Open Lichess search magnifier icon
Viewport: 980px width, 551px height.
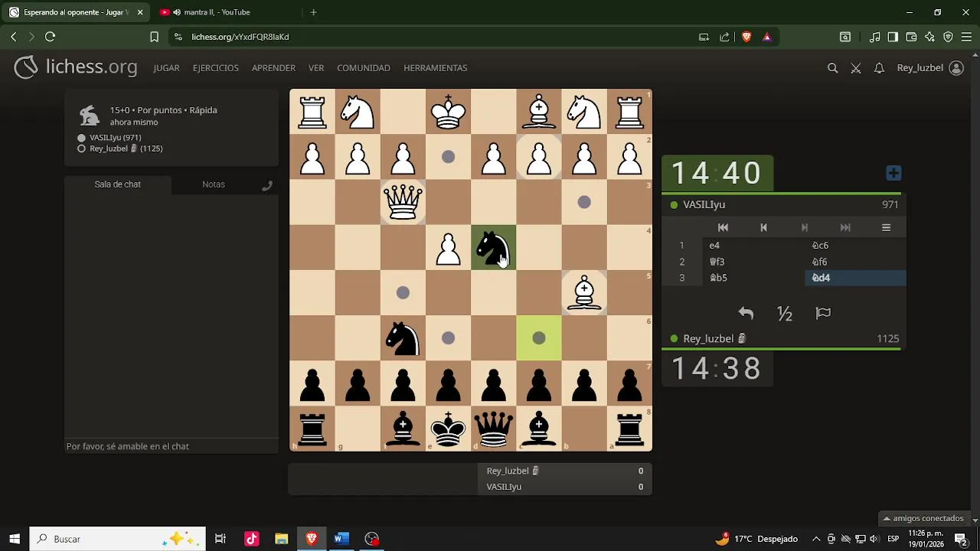[832, 68]
